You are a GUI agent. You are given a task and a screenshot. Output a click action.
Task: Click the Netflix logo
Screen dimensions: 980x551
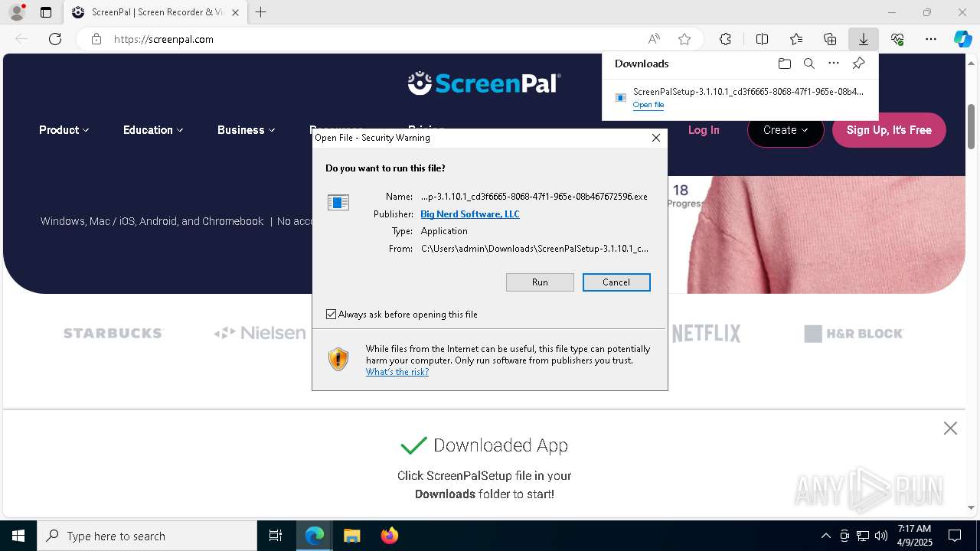(707, 334)
